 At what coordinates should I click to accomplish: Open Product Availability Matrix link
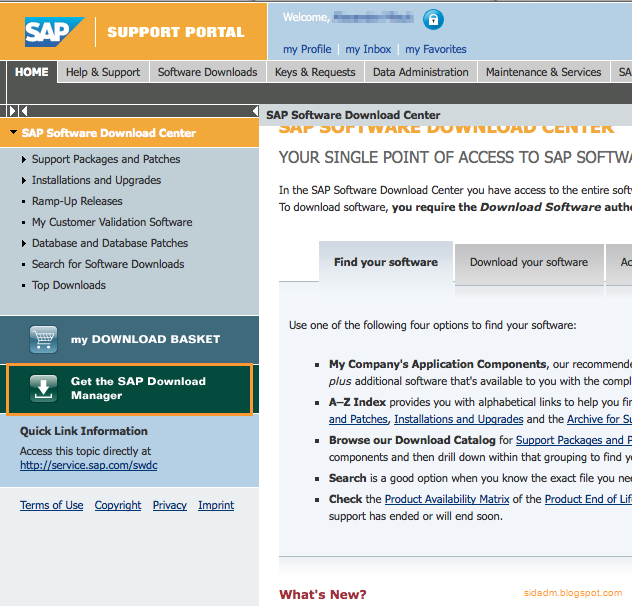[447, 499]
